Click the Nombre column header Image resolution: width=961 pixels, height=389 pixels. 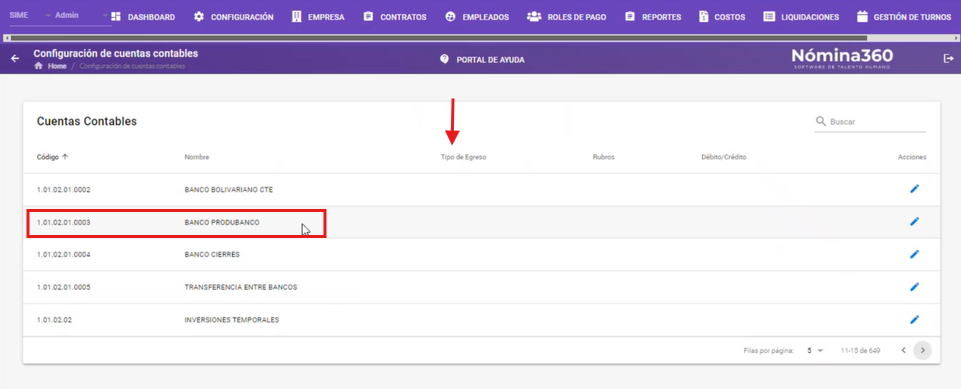point(197,157)
